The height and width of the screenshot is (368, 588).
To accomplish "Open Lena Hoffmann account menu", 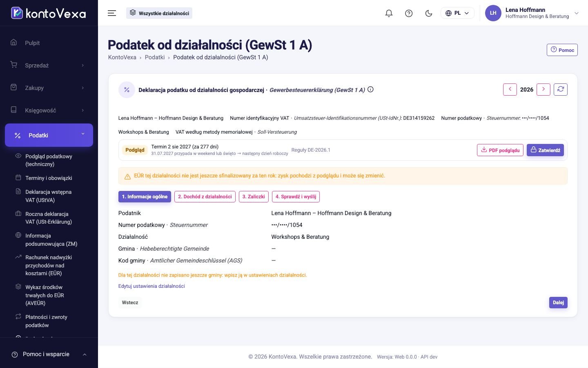I will tap(532, 13).
